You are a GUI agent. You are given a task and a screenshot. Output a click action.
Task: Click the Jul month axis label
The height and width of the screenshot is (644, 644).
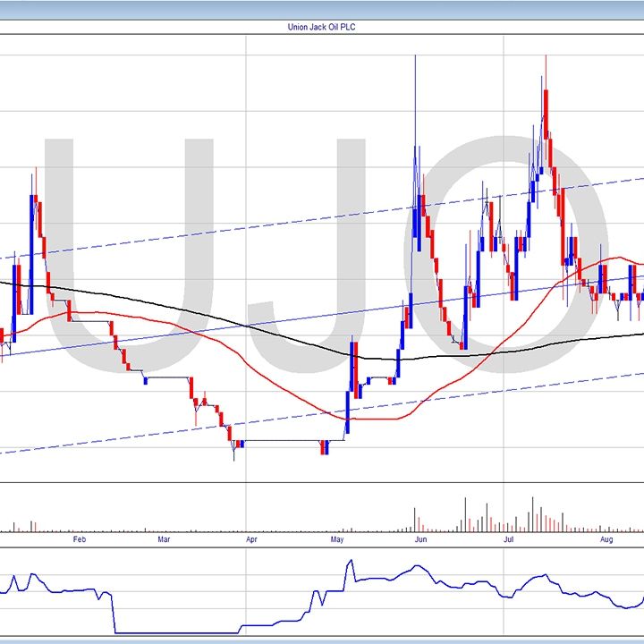pos(508,539)
